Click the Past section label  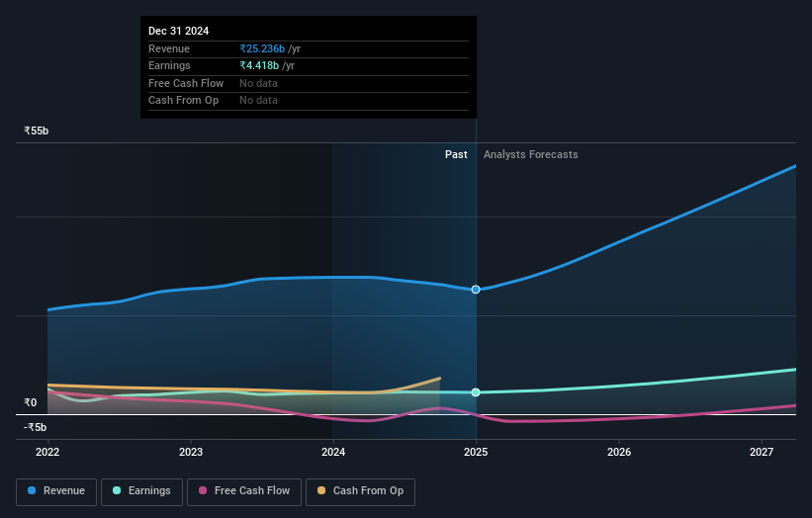click(x=456, y=154)
